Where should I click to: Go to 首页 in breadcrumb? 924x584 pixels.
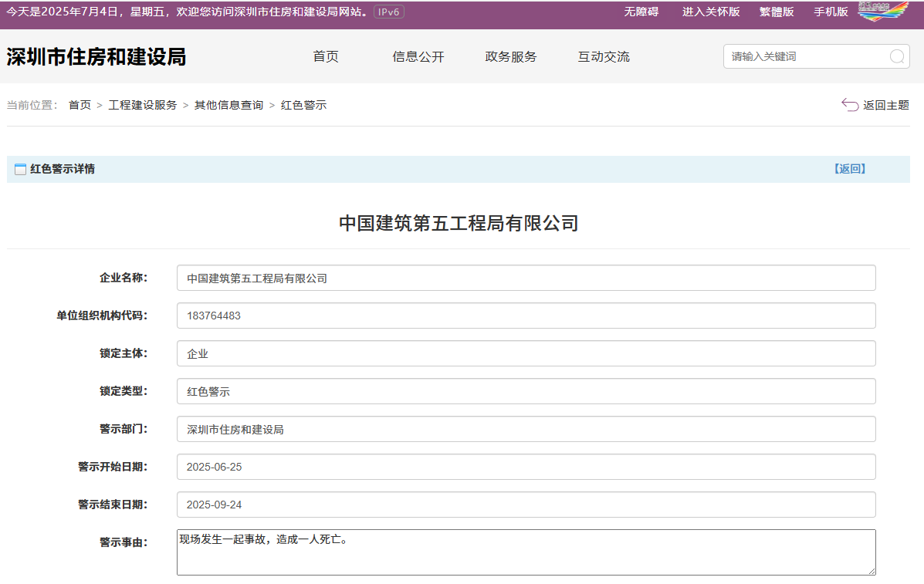click(x=80, y=105)
